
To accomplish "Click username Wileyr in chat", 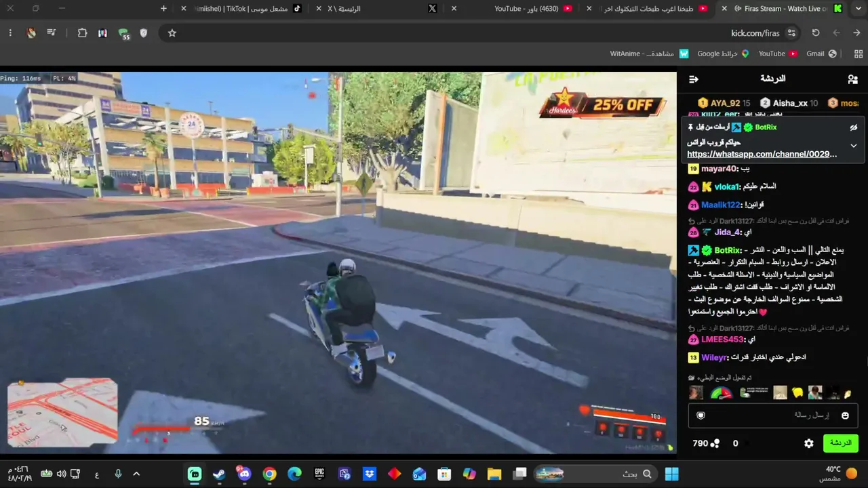I will (714, 357).
